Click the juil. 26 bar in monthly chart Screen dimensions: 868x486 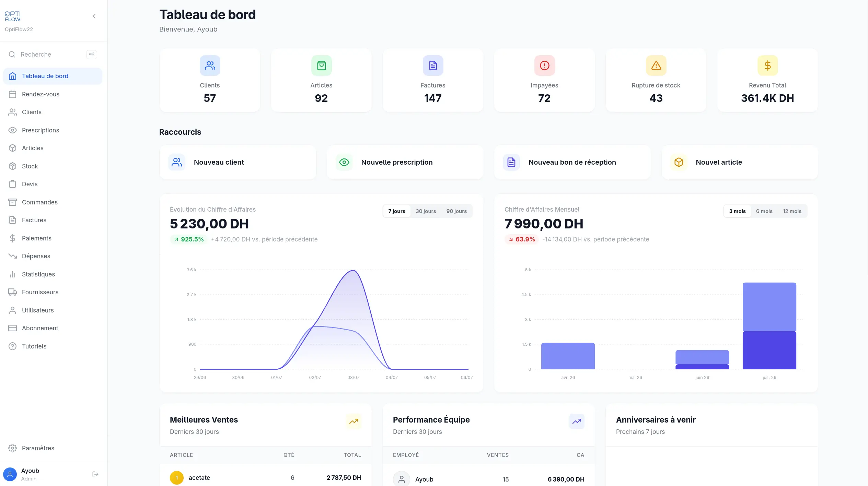(x=769, y=326)
